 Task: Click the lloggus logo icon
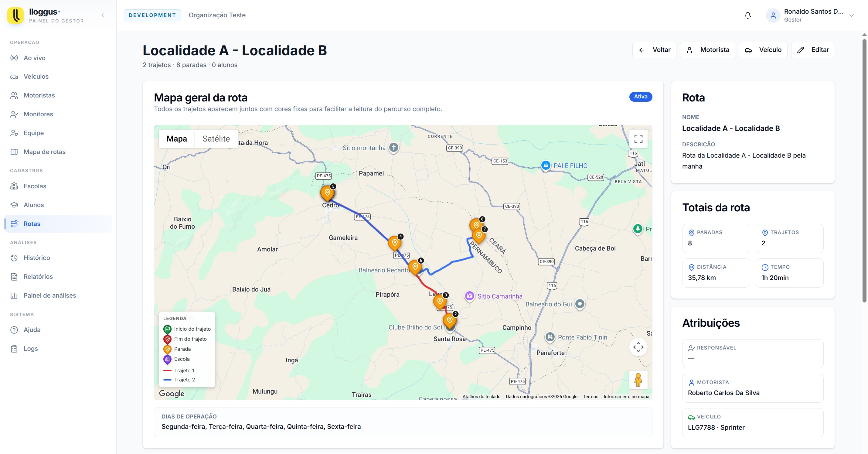click(x=15, y=15)
